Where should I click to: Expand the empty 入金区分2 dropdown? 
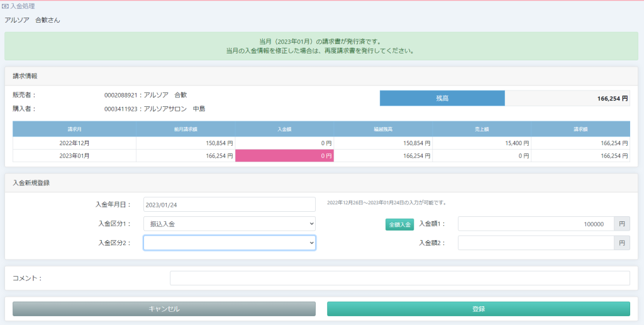point(229,243)
